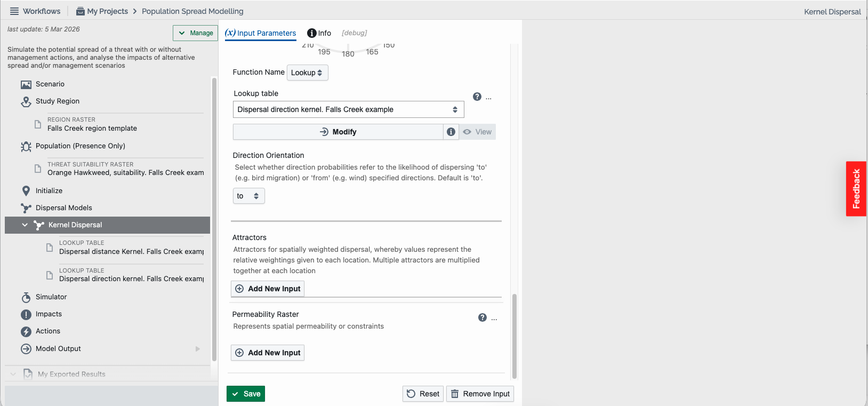Click the View eye button
This screenshot has width=868, height=406.
[478, 132]
